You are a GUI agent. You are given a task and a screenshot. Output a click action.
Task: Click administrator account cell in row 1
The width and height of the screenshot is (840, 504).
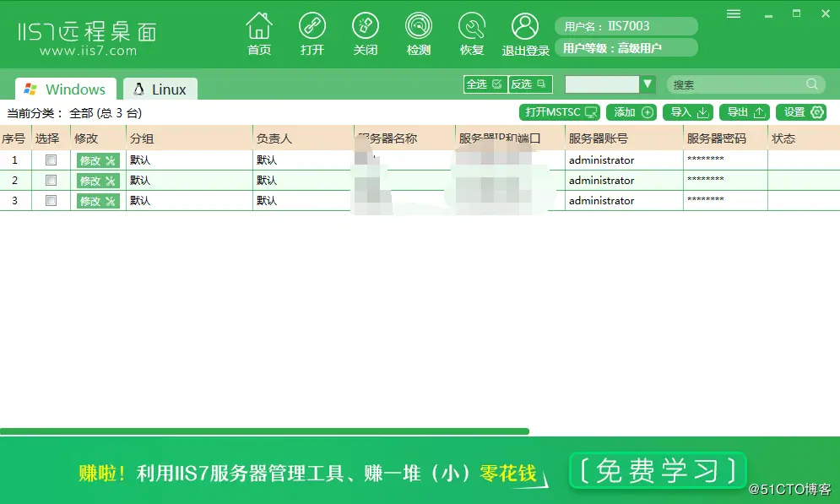click(x=624, y=160)
